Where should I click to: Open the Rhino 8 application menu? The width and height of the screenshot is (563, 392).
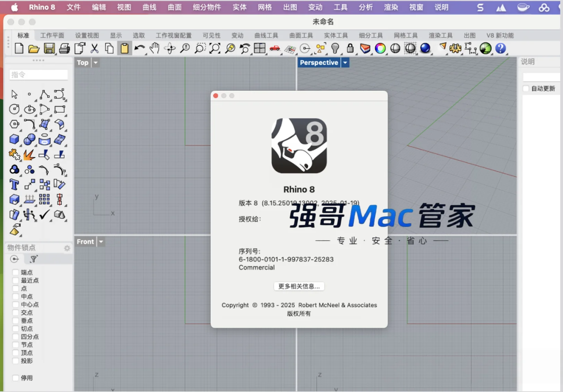[x=42, y=7]
